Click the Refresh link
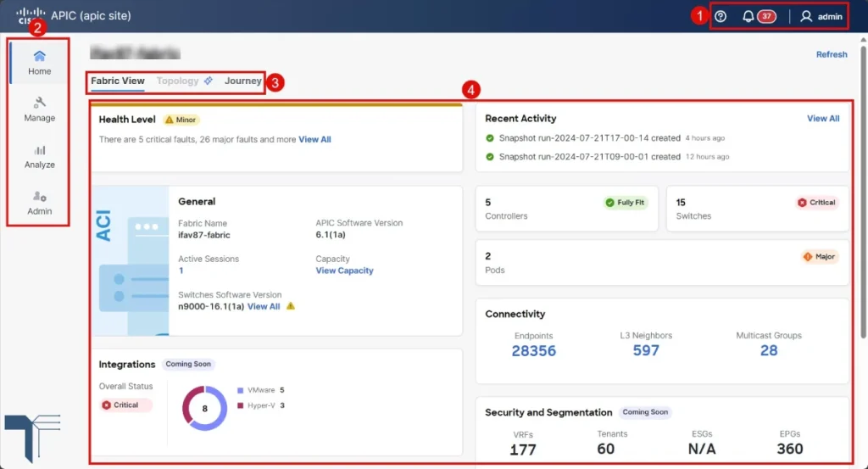 (x=832, y=54)
